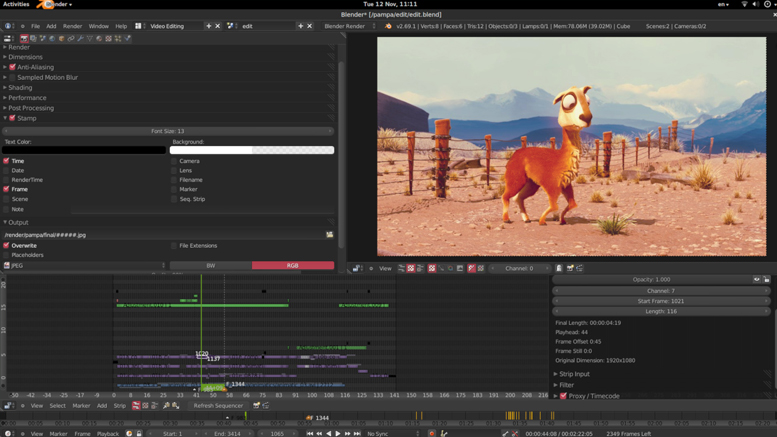The image size is (777, 437).
Task: Open the Render Layers properties tab icon
Action: tap(33, 38)
